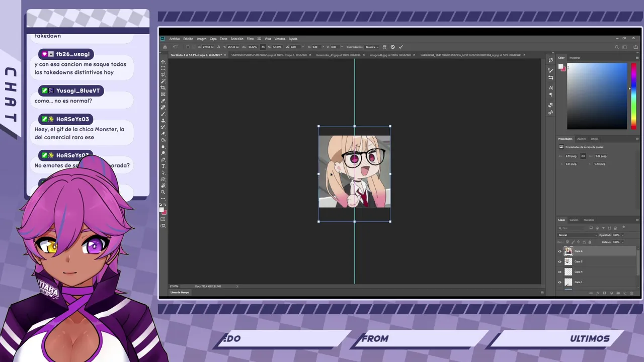Open the Filtro menu
The width and height of the screenshot is (644, 362).
pos(250,39)
